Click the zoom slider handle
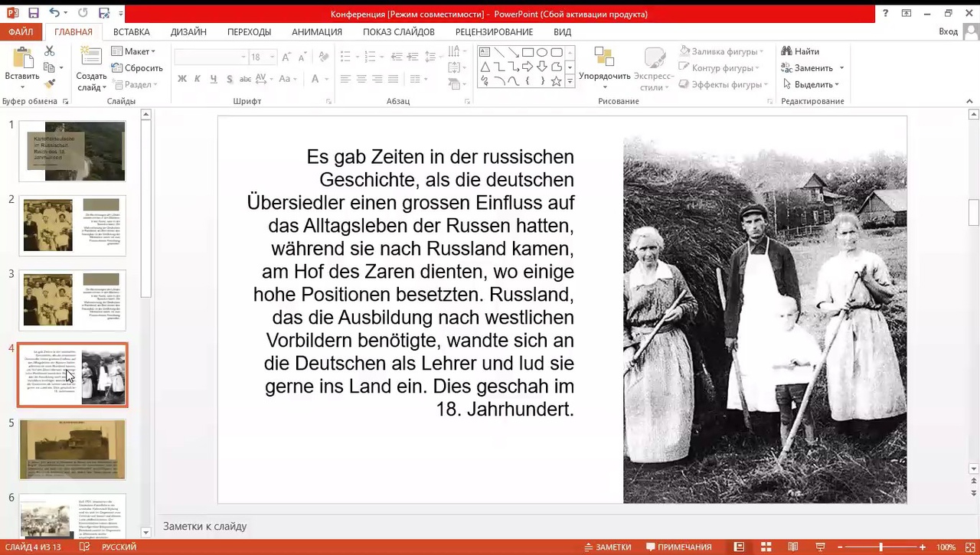Image resolution: width=980 pixels, height=555 pixels. (x=880, y=547)
